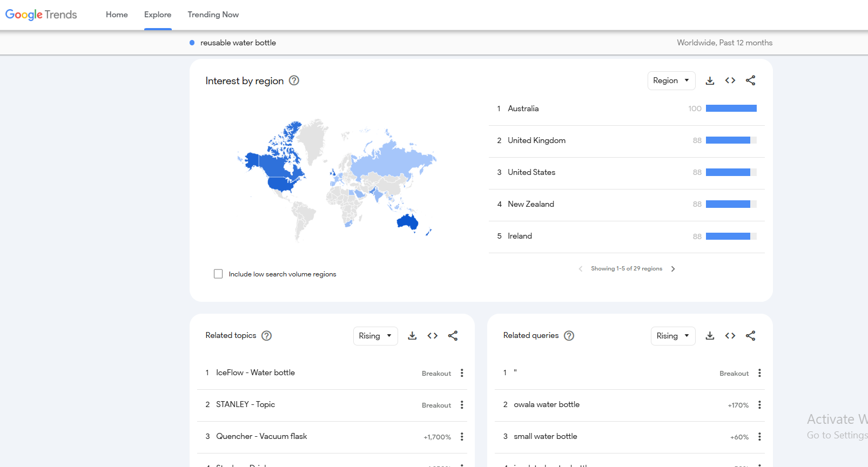
Task: Open the Region dropdown
Action: coord(671,80)
